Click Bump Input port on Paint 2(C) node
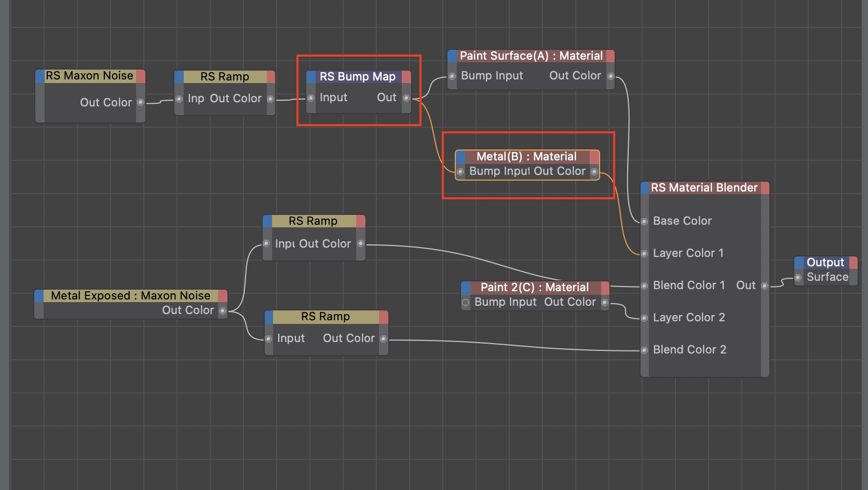Image resolution: width=868 pixels, height=490 pixels. [466, 303]
